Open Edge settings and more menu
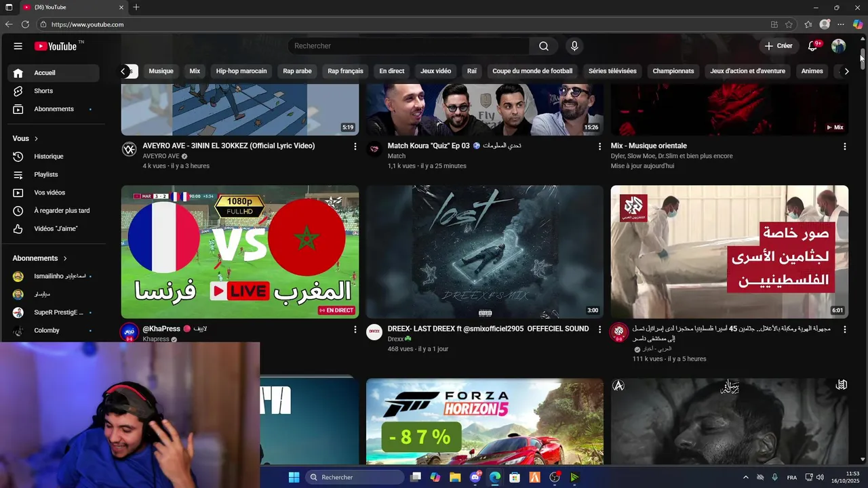This screenshot has width=868, height=488. [x=841, y=24]
